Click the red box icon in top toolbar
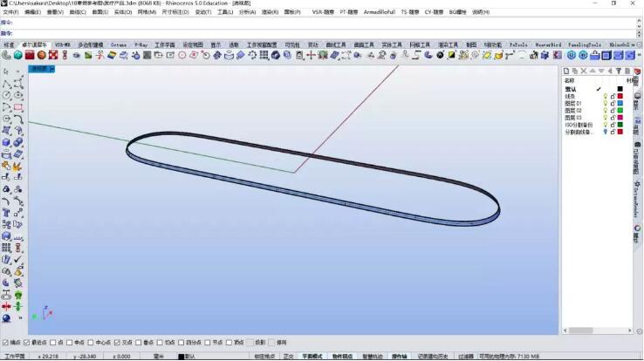This screenshot has width=644, height=361. pos(30,55)
